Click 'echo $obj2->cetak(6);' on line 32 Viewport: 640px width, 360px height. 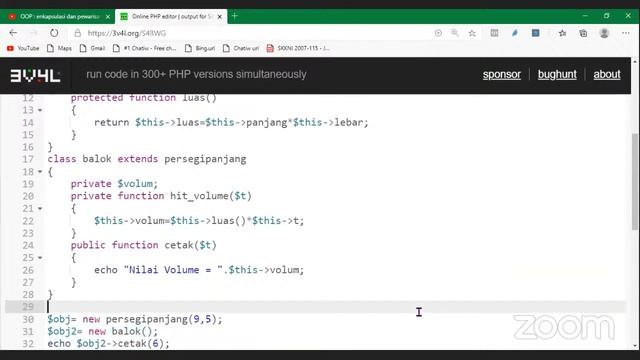pyautogui.click(x=108, y=344)
